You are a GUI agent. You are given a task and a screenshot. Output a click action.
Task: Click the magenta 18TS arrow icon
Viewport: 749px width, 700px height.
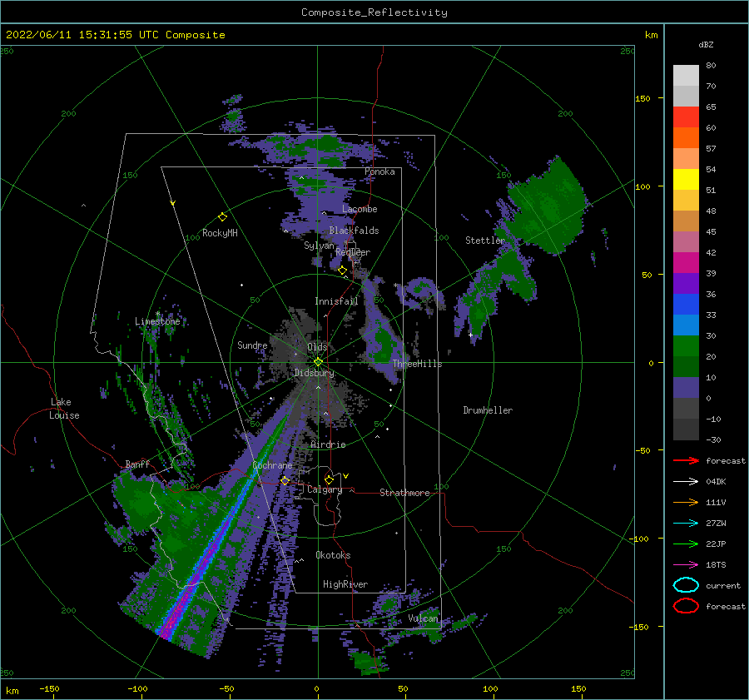tap(686, 565)
